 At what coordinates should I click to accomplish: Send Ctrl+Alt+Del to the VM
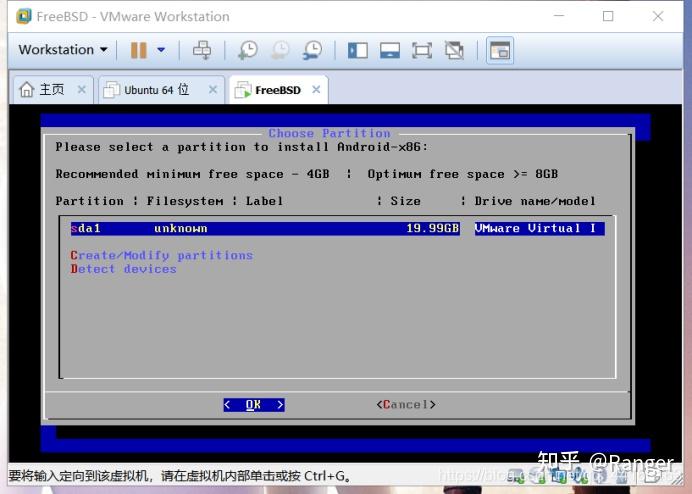(202, 50)
